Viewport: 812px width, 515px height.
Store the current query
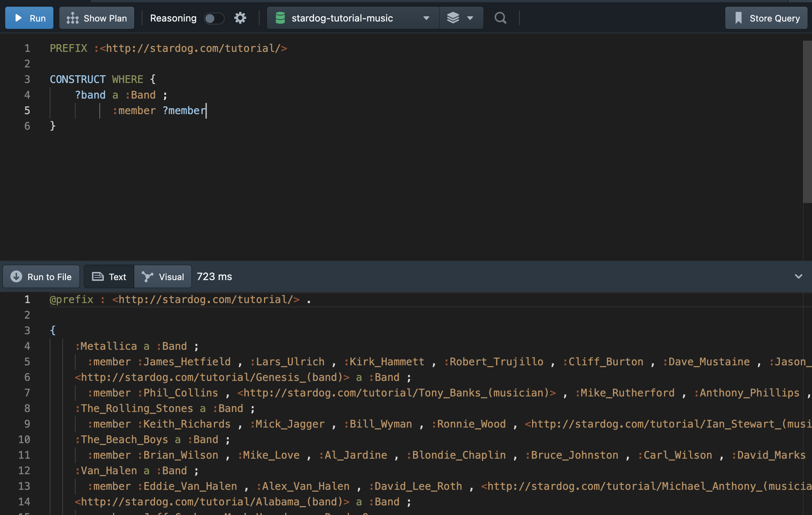pyautogui.click(x=766, y=18)
